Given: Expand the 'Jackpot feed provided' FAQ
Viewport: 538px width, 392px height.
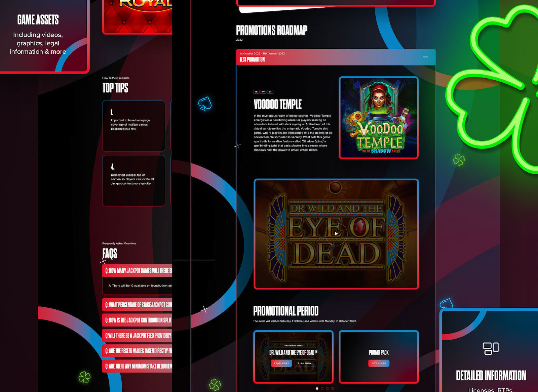Looking at the screenshot, I should pyautogui.click(x=138, y=336).
